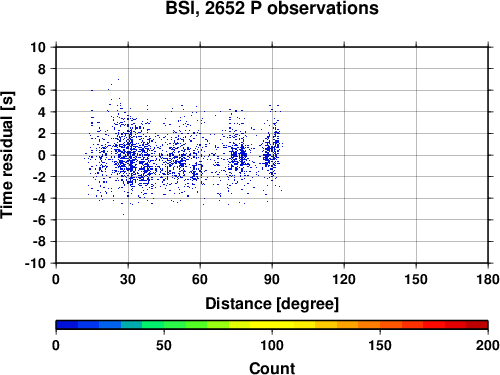
Task: Click x-axis tick label '150'
Action: click(416, 279)
